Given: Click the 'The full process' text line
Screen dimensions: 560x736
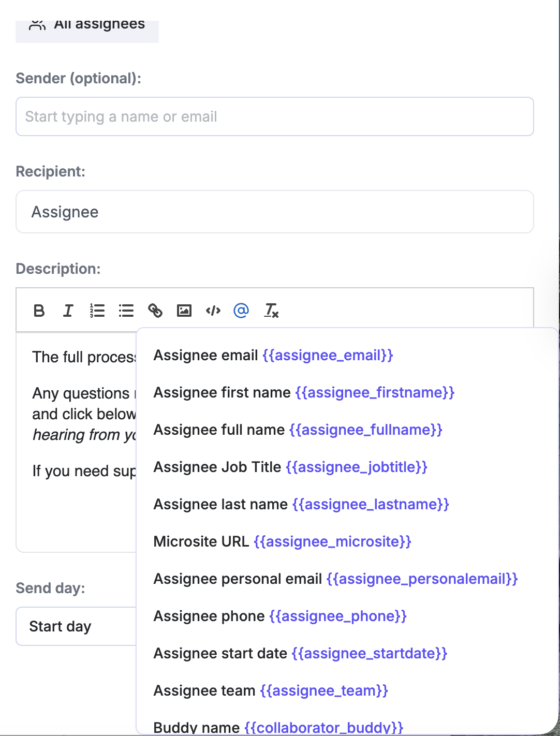Looking at the screenshot, I should coord(84,357).
